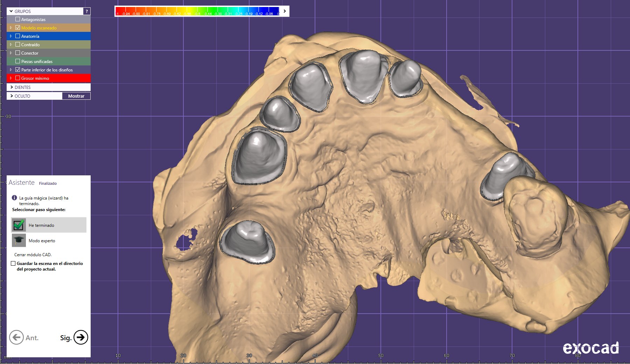Expand Parte inferior de los diseños arrow
This screenshot has height=364, width=630.
point(11,70)
